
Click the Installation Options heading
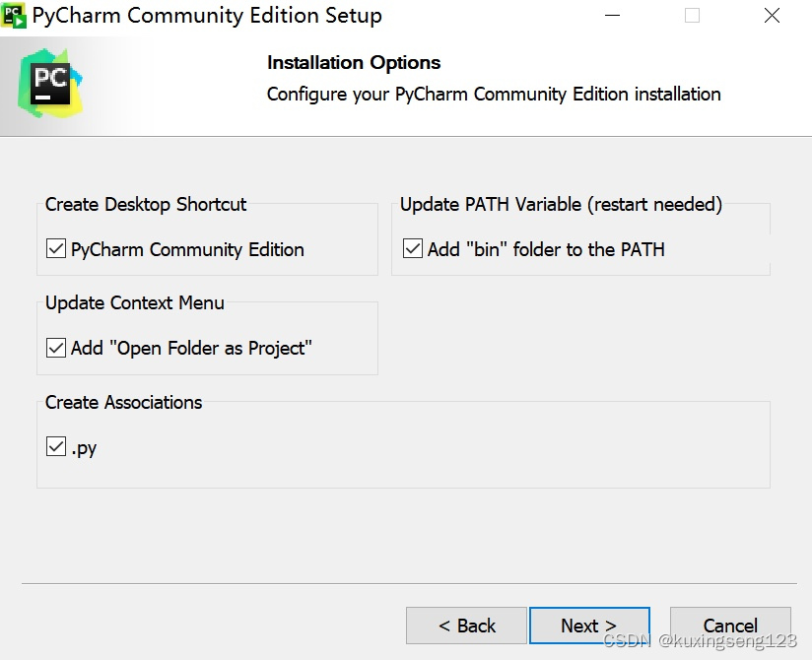point(353,62)
